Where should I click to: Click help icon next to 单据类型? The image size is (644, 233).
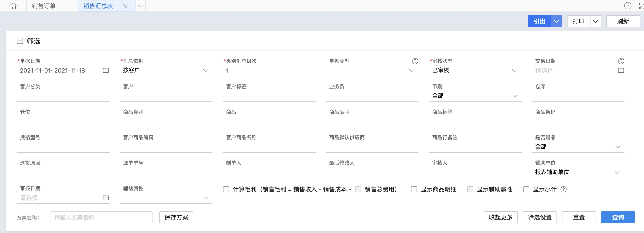(415, 61)
